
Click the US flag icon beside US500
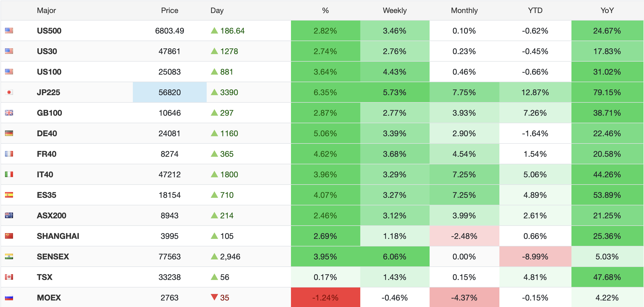pos(9,31)
